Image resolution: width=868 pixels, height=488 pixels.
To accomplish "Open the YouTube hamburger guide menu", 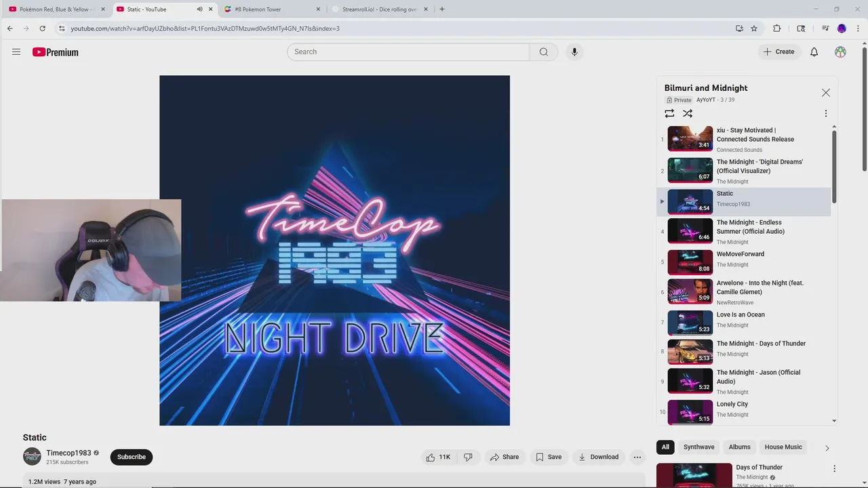I will [x=16, y=52].
